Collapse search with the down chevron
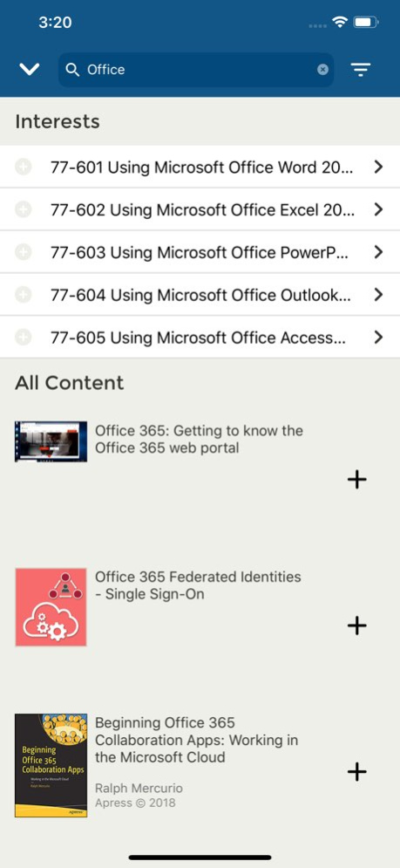Viewport: 400px width, 868px height. click(x=29, y=70)
